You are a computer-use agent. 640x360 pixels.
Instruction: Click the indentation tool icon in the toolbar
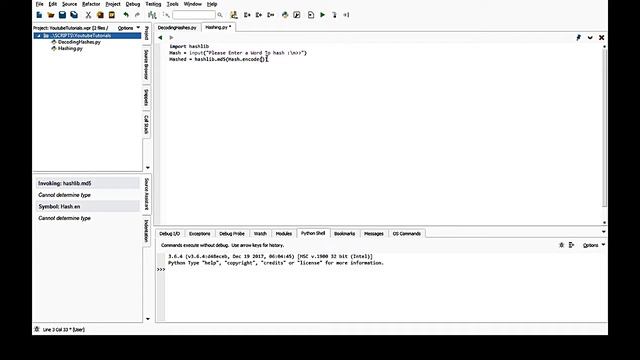(152, 15)
